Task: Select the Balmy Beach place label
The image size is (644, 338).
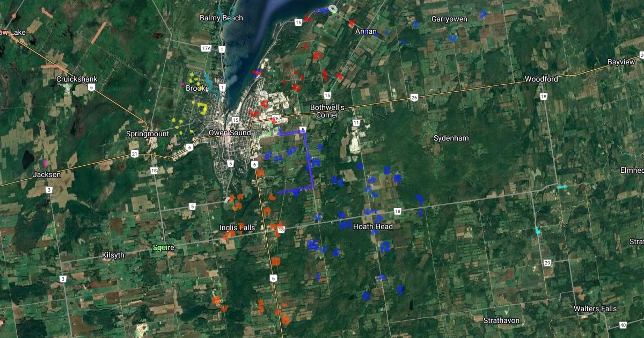Action: (221, 18)
